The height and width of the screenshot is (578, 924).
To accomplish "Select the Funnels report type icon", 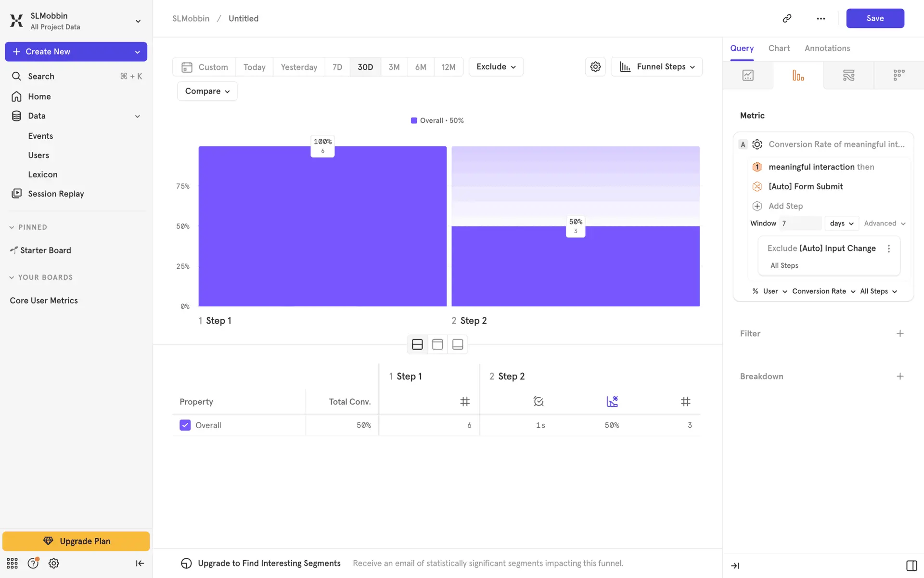I will coord(798,75).
